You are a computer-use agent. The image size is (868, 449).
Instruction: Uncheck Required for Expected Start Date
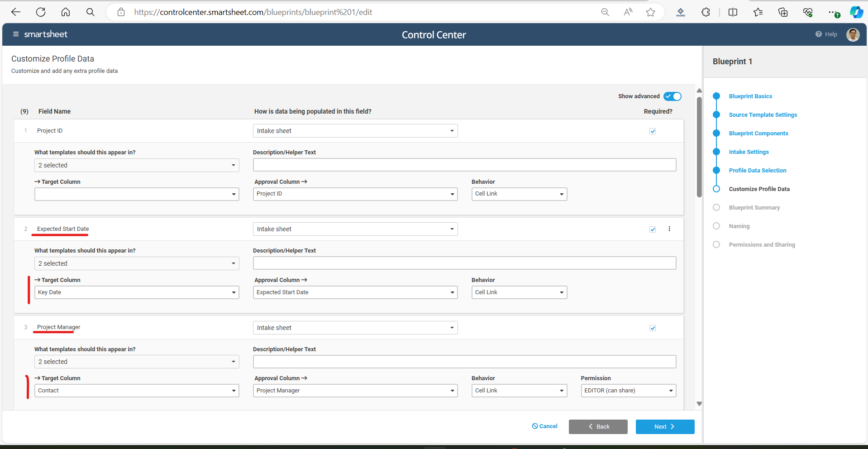tap(653, 229)
